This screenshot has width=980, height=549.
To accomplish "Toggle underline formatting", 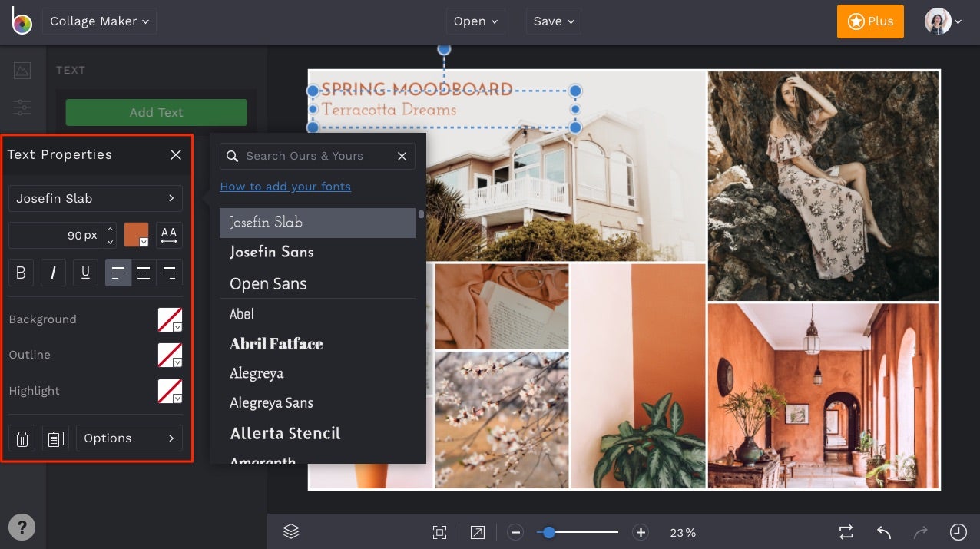I will (x=85, y=273).
